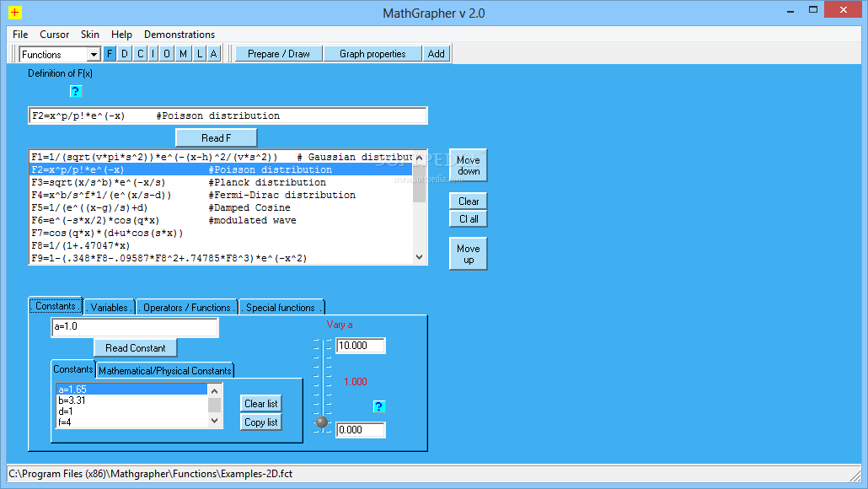Screen dimensions: 868x489
Task: Click constants list scroll down arrow
Action: [x=215, y=421]
